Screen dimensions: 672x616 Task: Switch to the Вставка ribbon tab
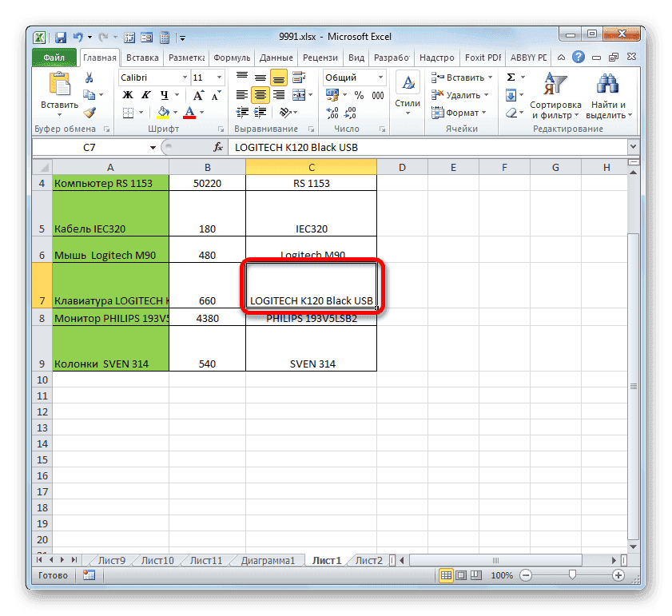142,57
